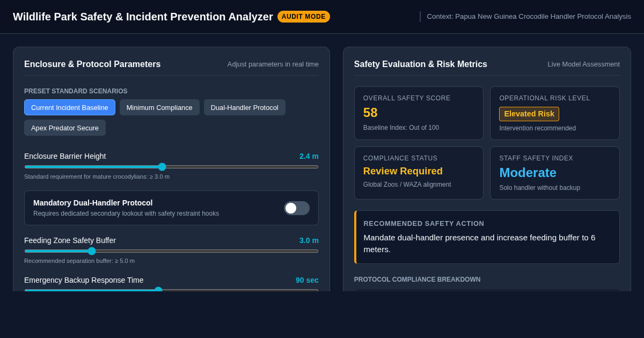
Task: Click the Intervention recommended note
Action: [537, 128]
